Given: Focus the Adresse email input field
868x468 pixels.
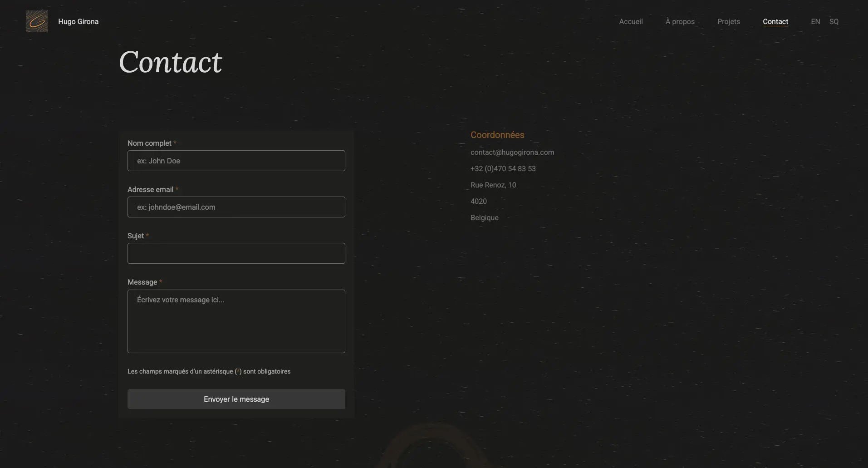Looking at the screenshot, I should pos(236,207).
